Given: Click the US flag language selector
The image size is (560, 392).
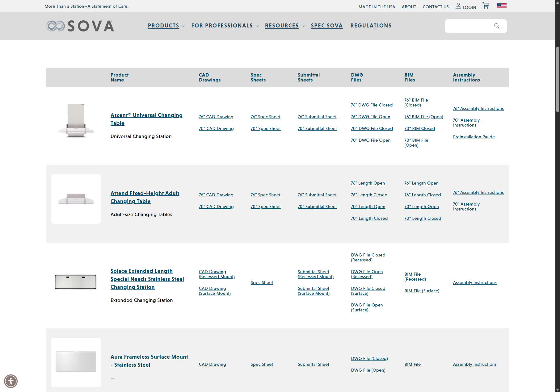Looking at the screenshot, I should 502,6.
